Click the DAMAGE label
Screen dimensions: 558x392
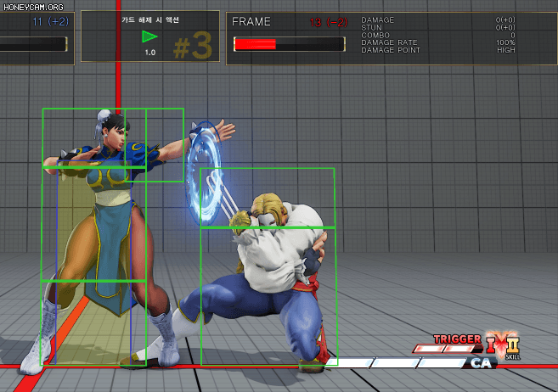pyautogui.click(x=377, y=20)
